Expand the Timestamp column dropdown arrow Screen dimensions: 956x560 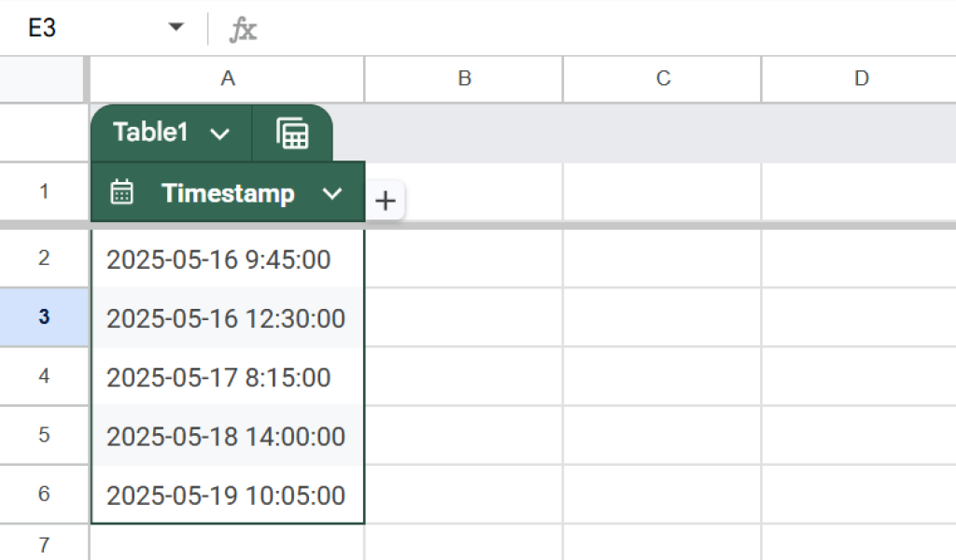pos(332,193)
